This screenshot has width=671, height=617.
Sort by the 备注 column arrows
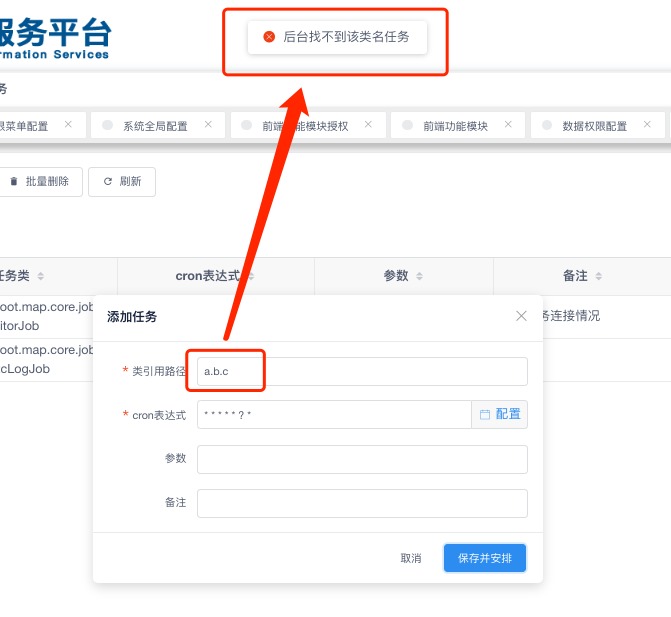point(598,276)
